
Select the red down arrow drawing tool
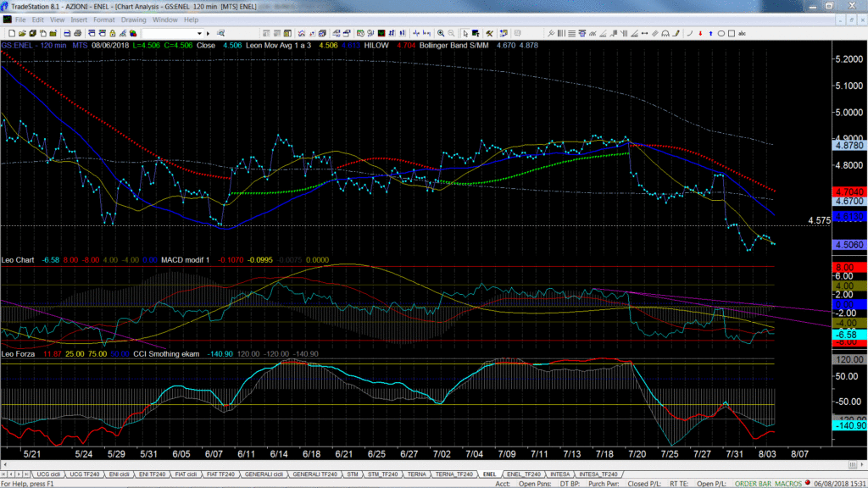click(700, 34)
